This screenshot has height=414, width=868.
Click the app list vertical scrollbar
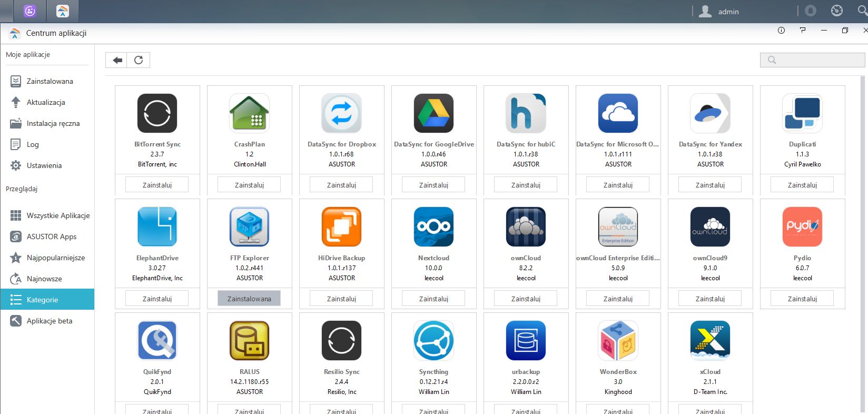[x=863, y=244]
